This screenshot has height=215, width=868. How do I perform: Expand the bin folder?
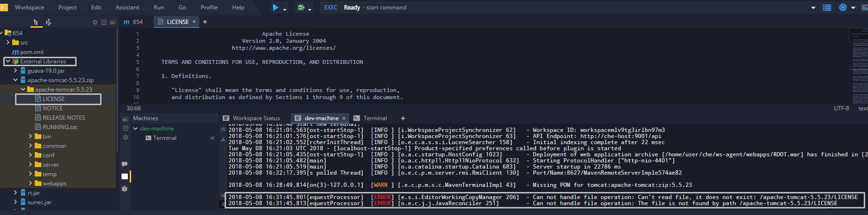[31, 136]
